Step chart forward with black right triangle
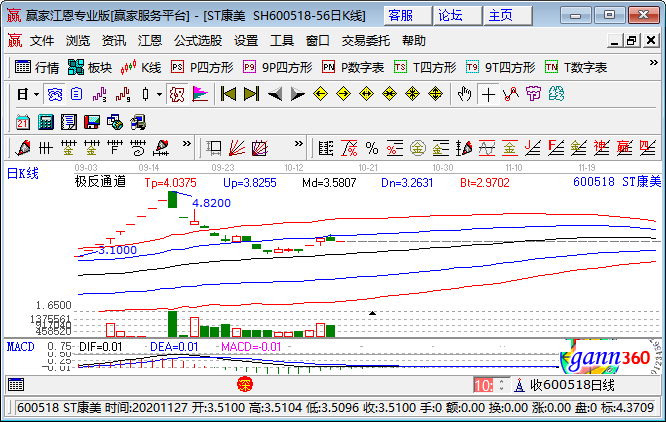666x422 pixels. pyautogui.click(x=297, y=94)
